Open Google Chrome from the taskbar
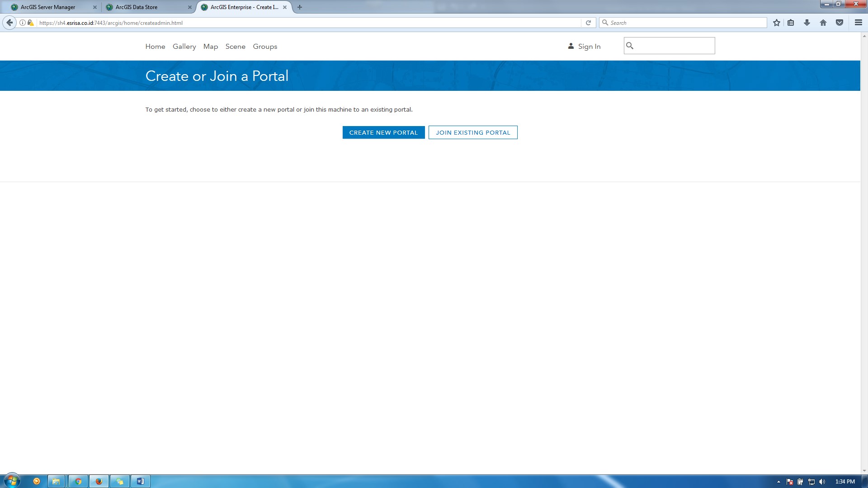 point(78,481)
